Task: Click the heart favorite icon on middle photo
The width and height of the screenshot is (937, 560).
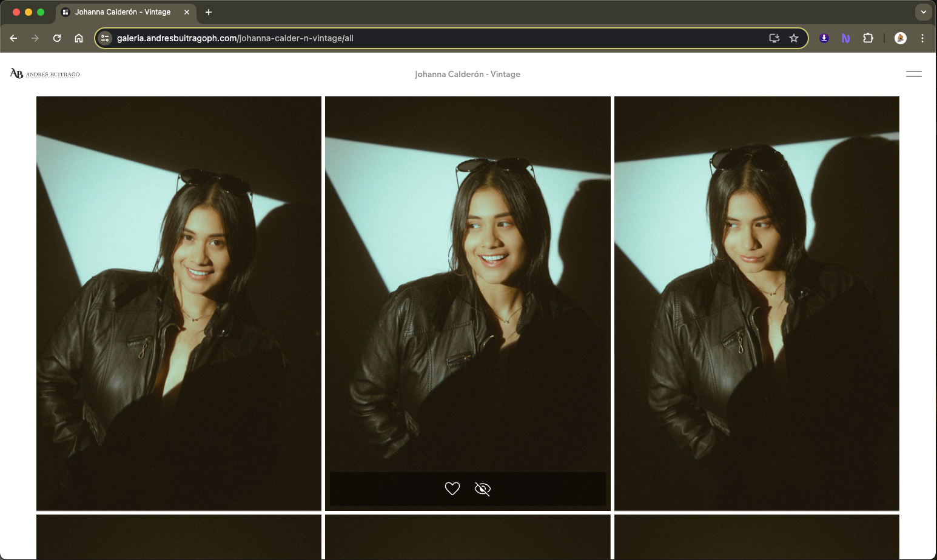Action: pyautogui.click(x=452, y=488)
